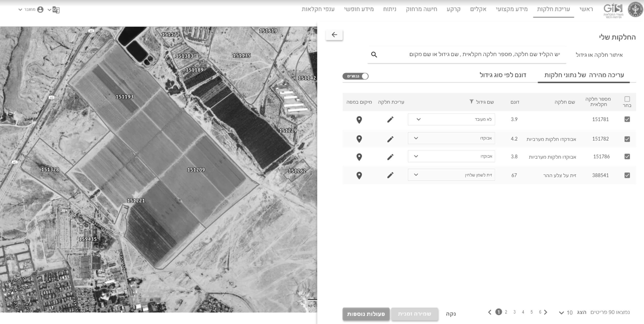
Task: Uncheck the checkbox for plot 151781
Action: point(627,119)
